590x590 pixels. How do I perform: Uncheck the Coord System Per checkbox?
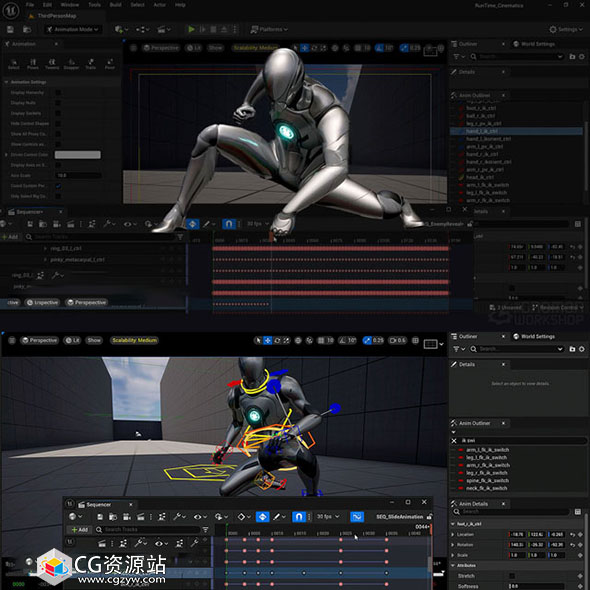(58, 186)
